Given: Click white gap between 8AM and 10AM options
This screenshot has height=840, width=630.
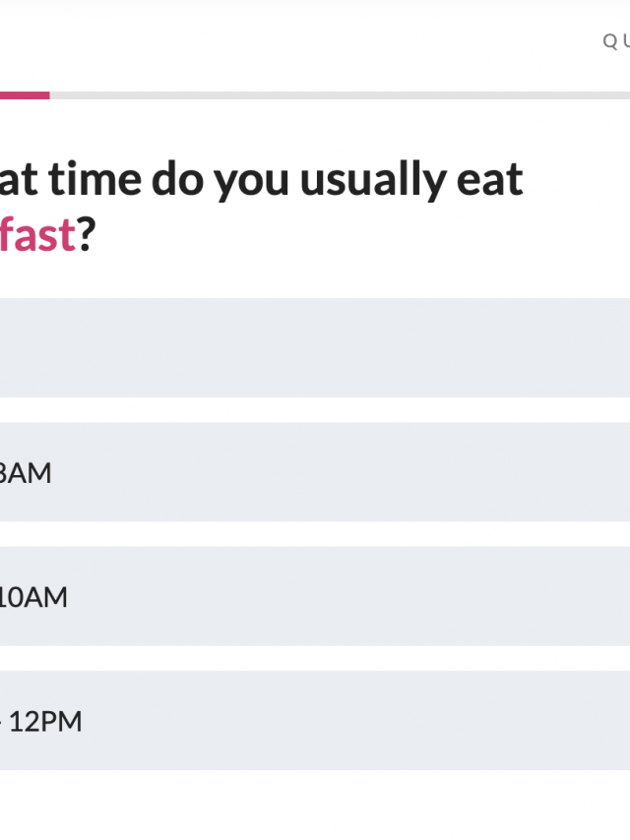Looking at the screenshot, I should (315, 534).
